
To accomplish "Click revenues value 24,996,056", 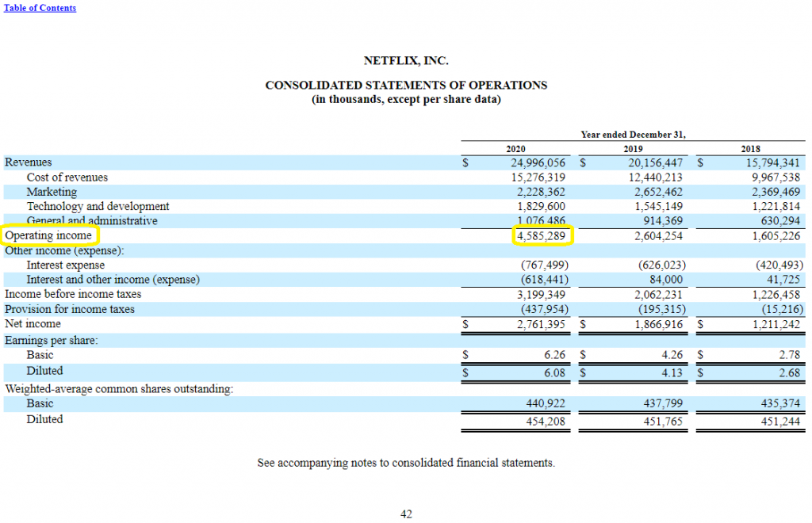I will click(538, 163).
